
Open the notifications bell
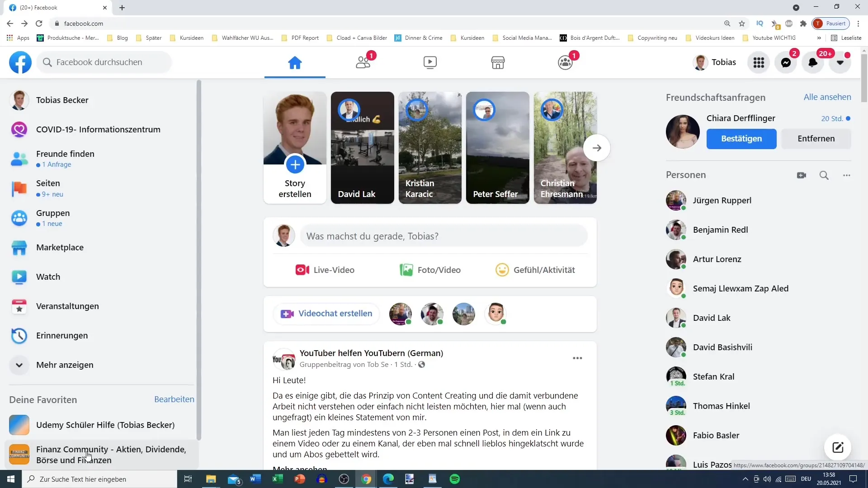(813, 62)
